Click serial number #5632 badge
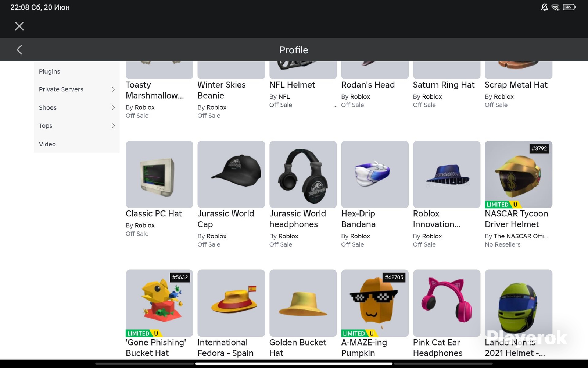The height and width of the screenshot is (368, 588). [x=180, y=277]
